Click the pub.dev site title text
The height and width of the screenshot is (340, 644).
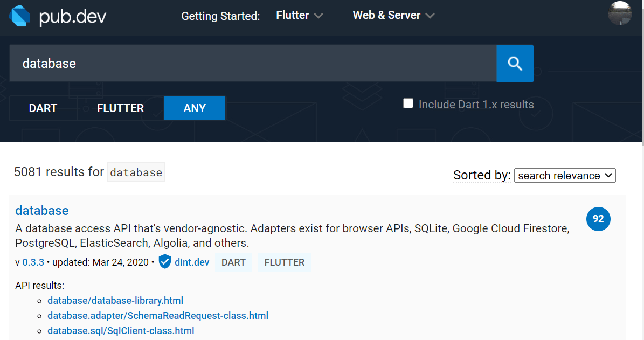click(x=73, y=17)
